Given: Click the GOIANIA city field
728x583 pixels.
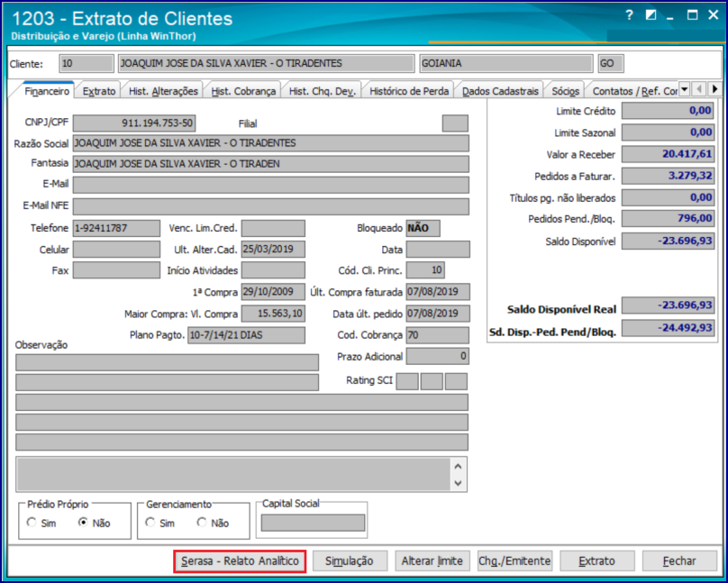Looking at the screenshot, I should (506, 64).
